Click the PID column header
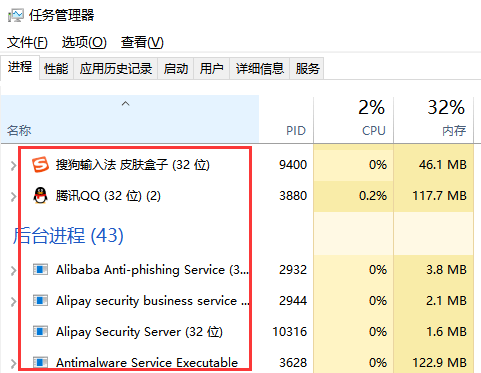 (x=286, y=119)
